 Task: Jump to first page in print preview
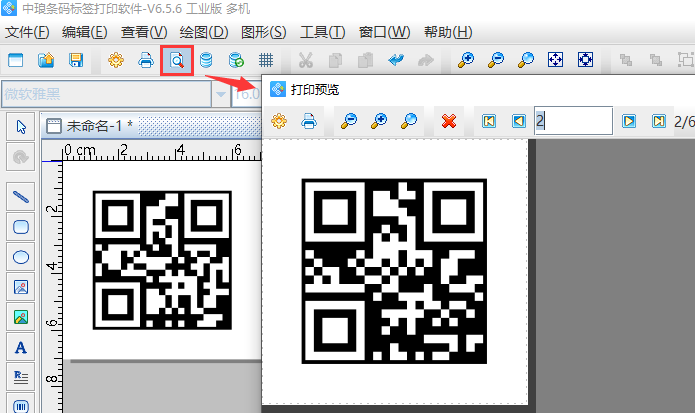click(x=489, y=121)
